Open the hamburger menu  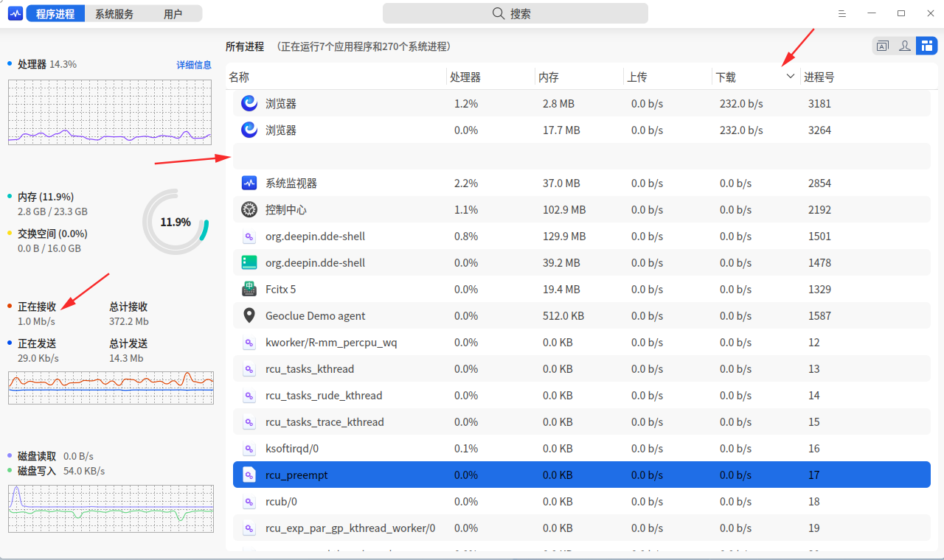click(842, 13)
